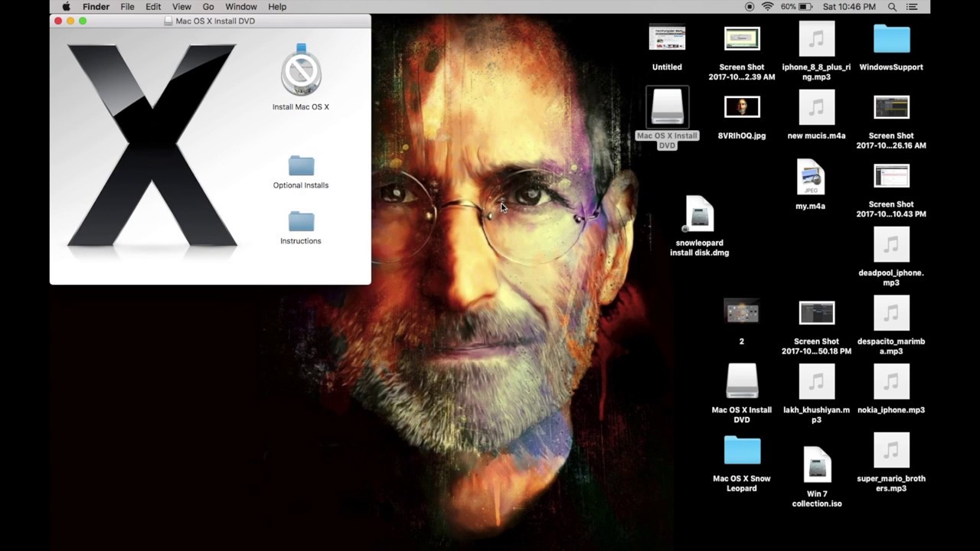Viewport: 980px width, 551px height.
Task: Zoom the Mac OS X Install DVD window
Action: point(83,21)
